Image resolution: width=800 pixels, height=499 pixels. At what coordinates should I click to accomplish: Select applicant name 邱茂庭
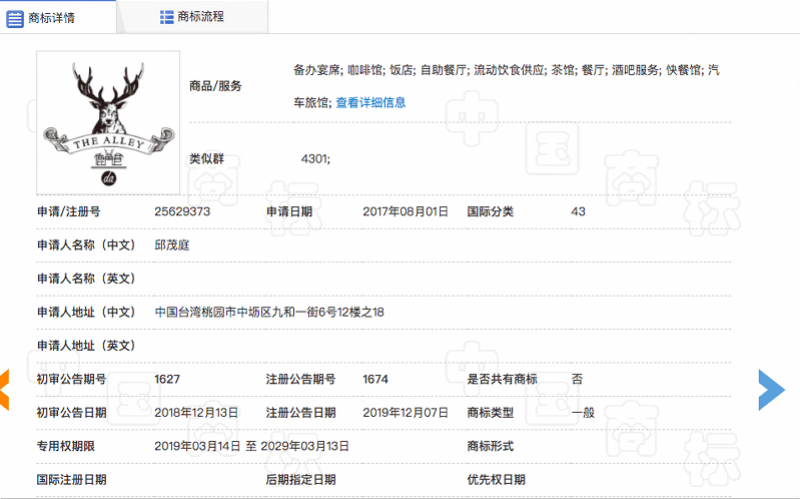click(172, 245)
